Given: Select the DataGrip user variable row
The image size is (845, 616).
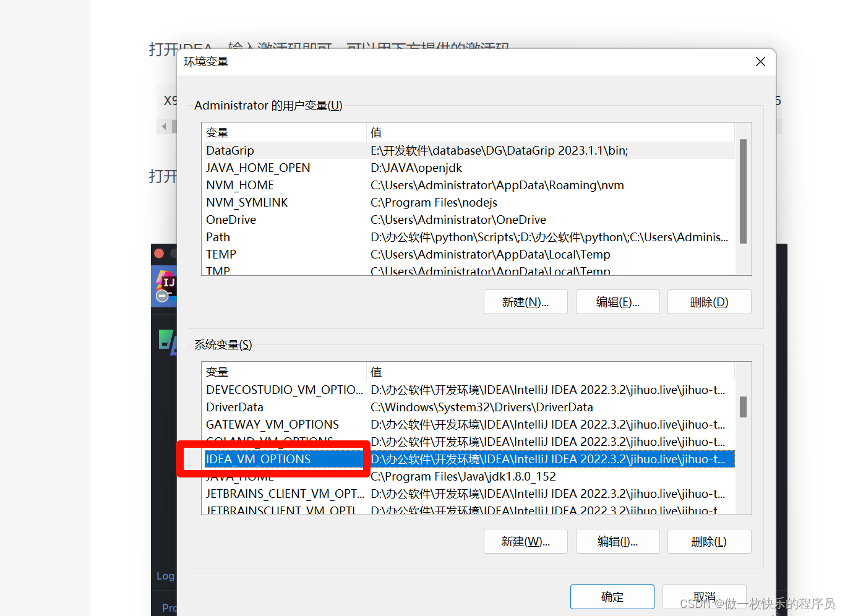Looking at the screenshot, I should (468, 150).
